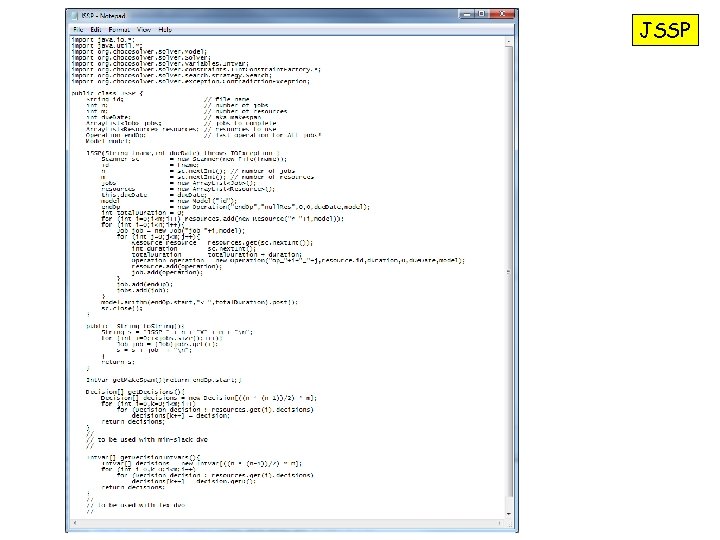
Task: Click the comment '// resources to use'
Action: tap(240, 129)
